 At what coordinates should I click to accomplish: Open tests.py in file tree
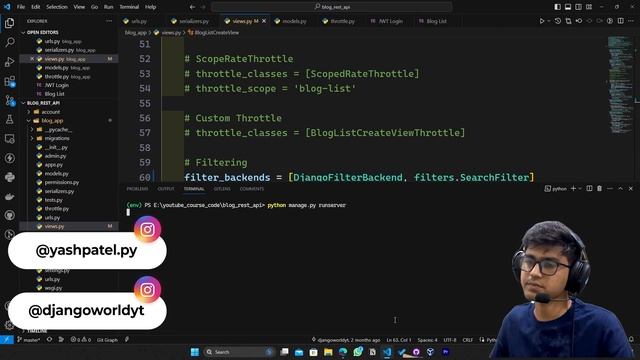pyautogui.click(x=53, y=200)
